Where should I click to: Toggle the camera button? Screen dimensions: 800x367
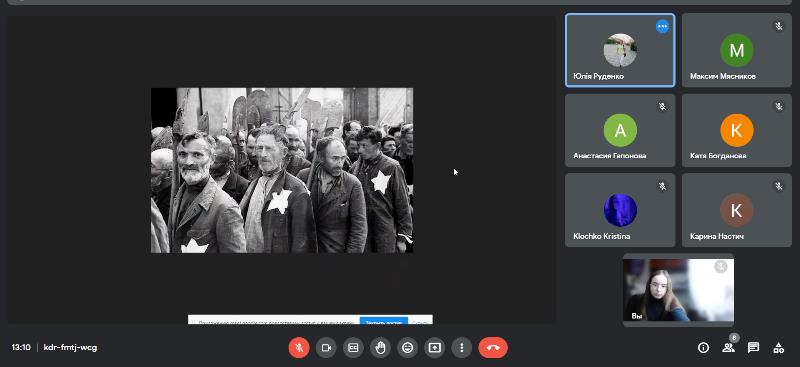tap(326, 348)
